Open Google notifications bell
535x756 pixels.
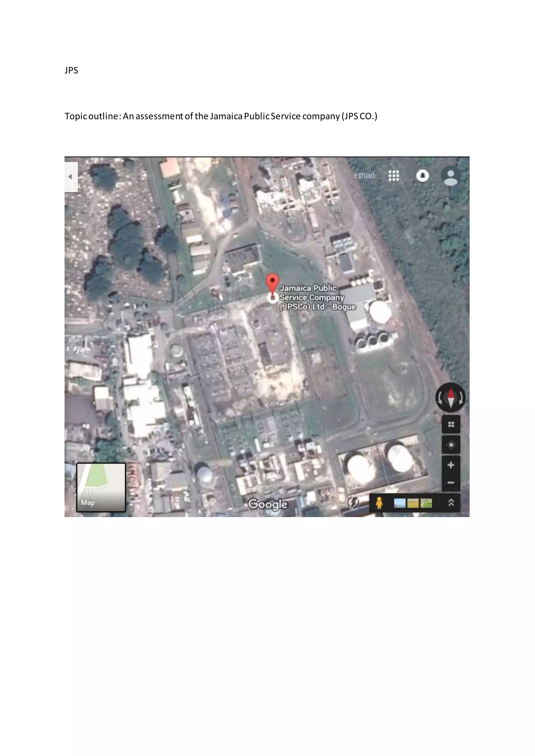click(423, 176)
